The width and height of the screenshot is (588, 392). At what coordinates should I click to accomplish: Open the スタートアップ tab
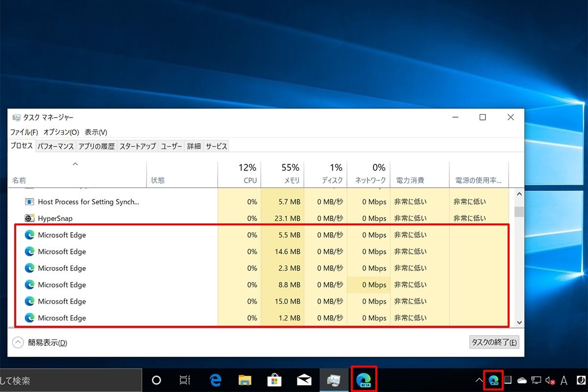coord(138,147)
